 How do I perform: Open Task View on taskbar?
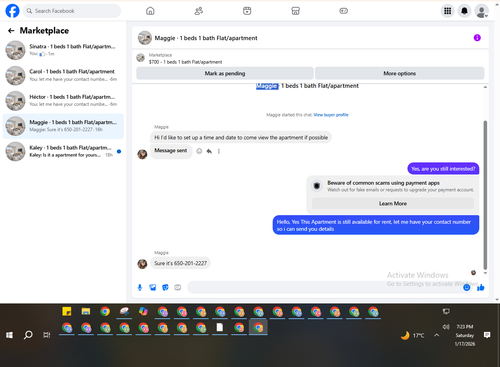pyautogui.click(x=47, y=335)
